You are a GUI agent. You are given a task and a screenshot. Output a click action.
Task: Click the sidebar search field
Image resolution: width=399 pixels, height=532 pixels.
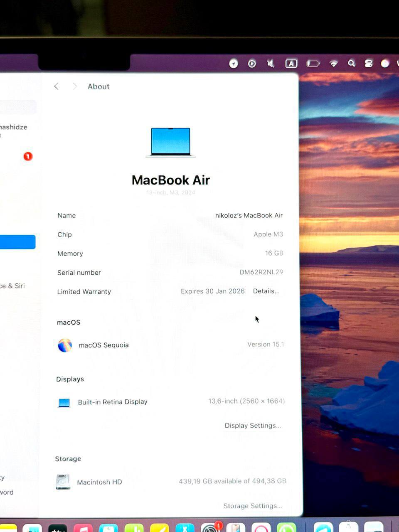pos(18,107)
